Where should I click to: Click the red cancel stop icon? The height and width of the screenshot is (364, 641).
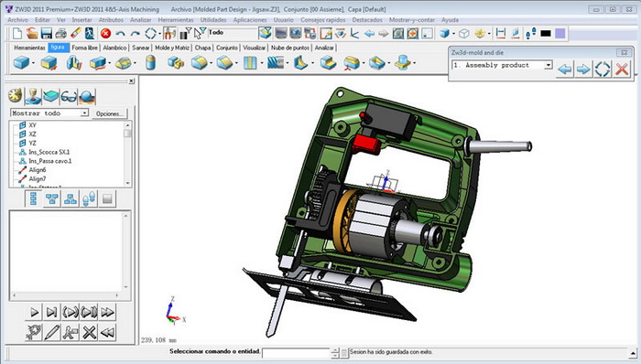(105, 34)
